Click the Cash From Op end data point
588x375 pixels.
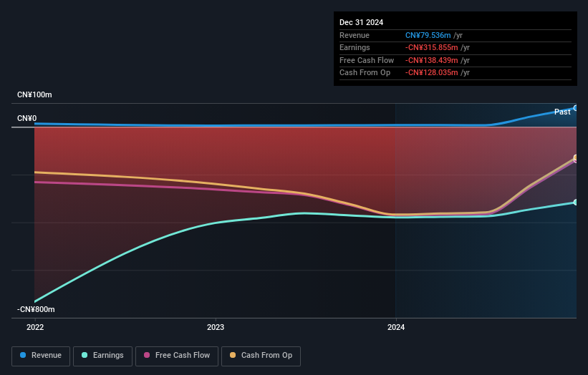576,157
